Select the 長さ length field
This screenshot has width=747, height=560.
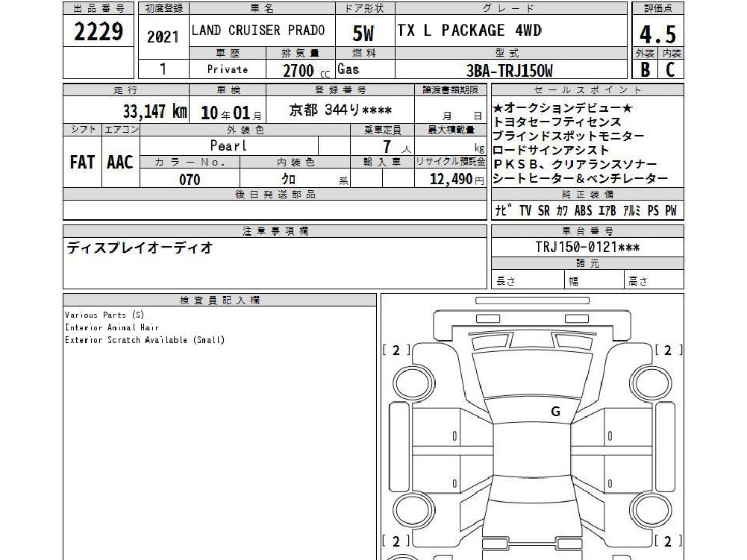[528, 281]
